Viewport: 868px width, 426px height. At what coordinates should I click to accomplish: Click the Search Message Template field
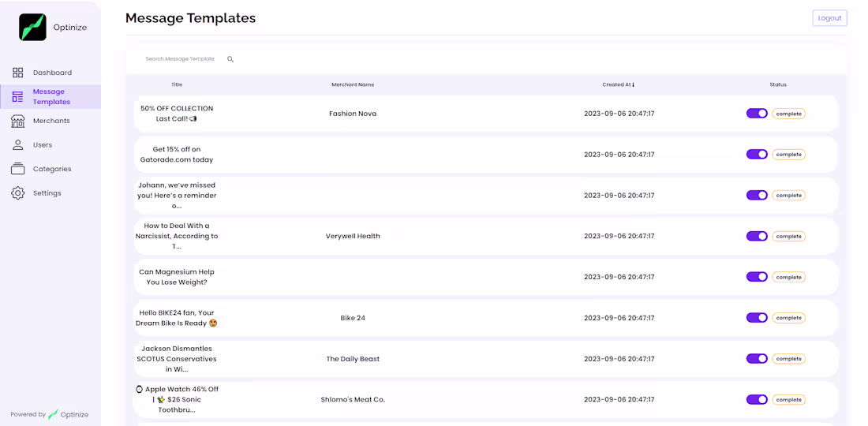180,59
